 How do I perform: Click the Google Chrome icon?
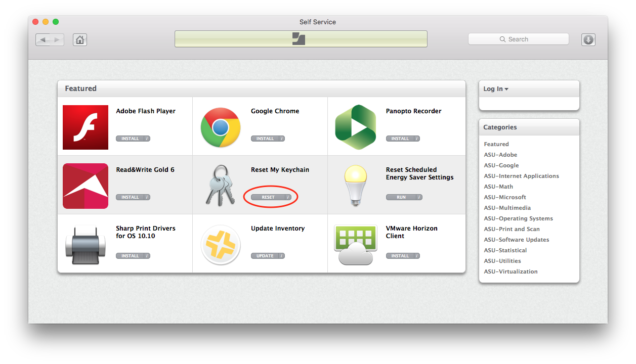(x=220, y=127)
